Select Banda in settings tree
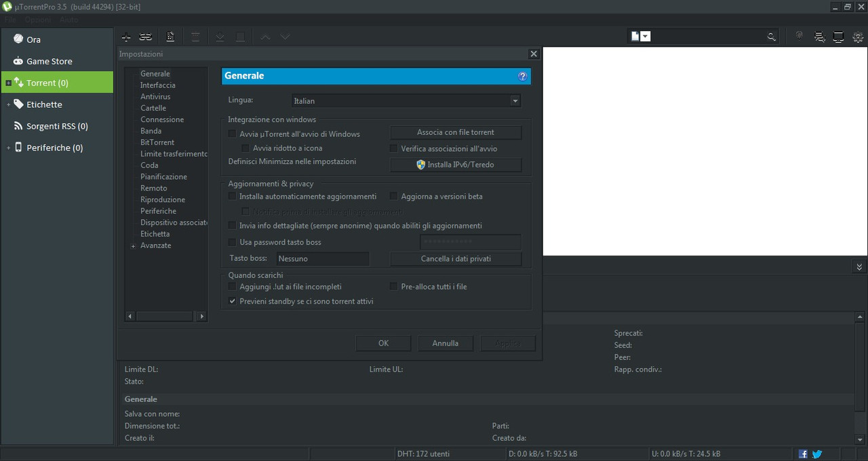This screenshot has width=868, height=461. (151, 131)
